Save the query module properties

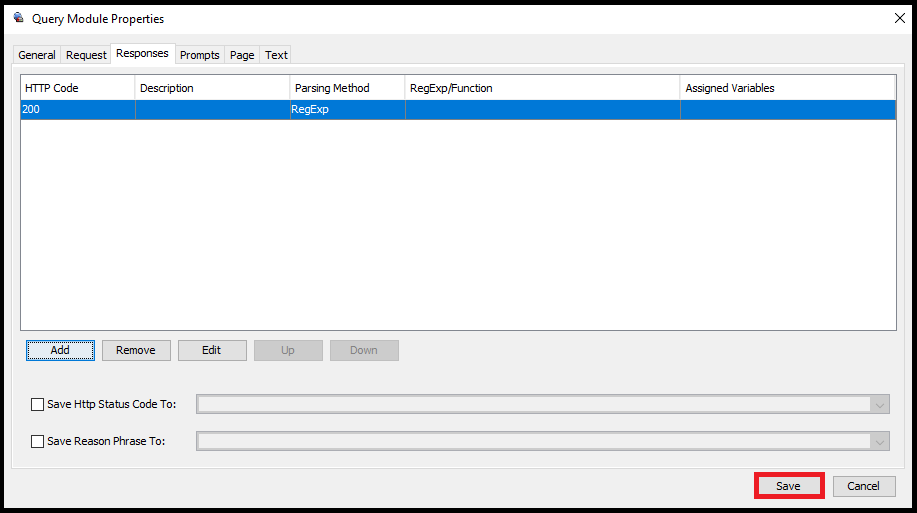click(789, 486)
